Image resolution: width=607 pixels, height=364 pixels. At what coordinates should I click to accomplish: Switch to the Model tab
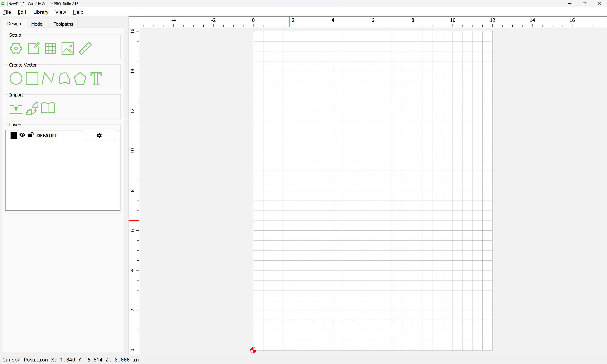point(37,24)
